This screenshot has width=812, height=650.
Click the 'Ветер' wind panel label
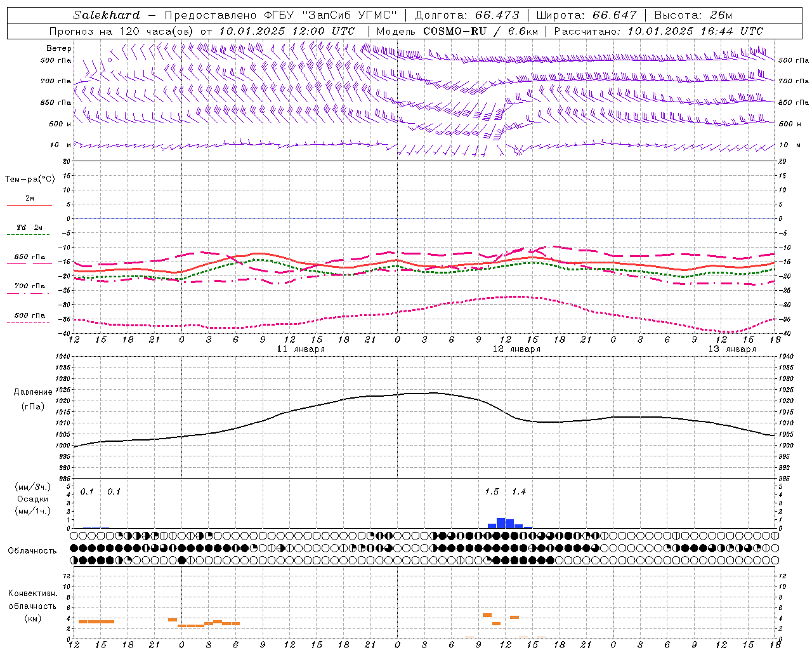coord(59,48)
